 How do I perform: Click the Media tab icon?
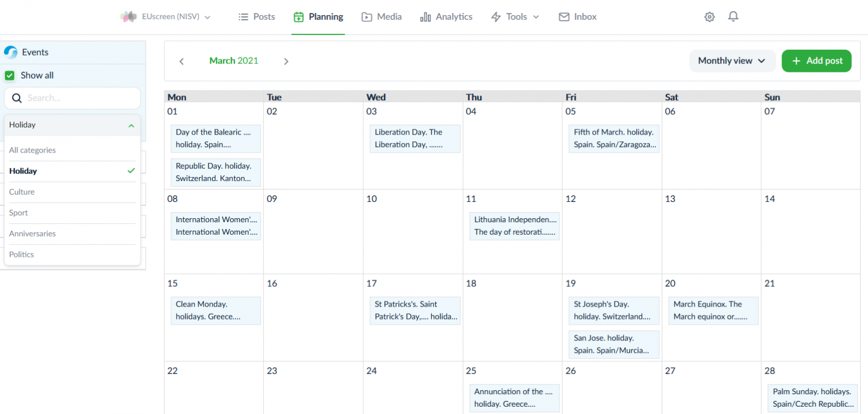point(367,17)
